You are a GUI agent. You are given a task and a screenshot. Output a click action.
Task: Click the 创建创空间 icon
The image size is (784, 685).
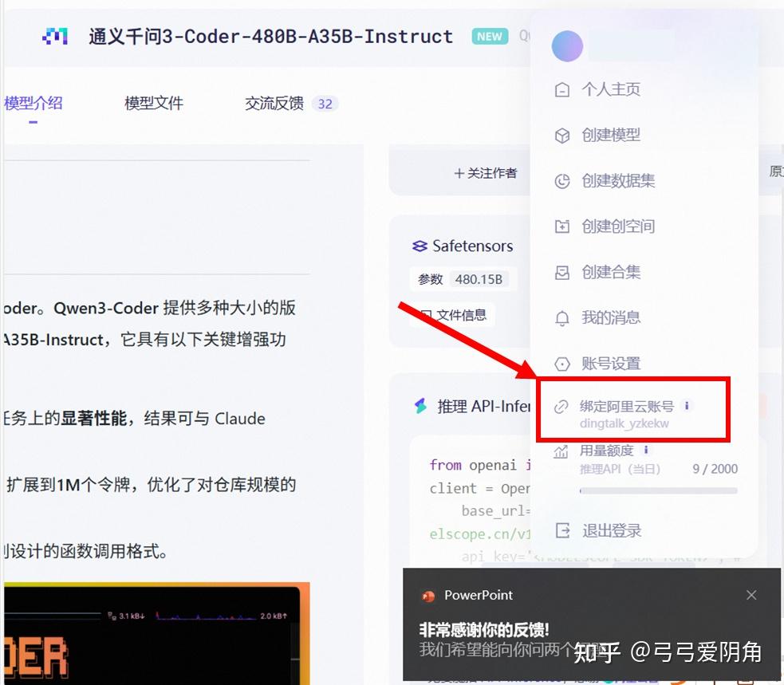click(x=563, y=226)
